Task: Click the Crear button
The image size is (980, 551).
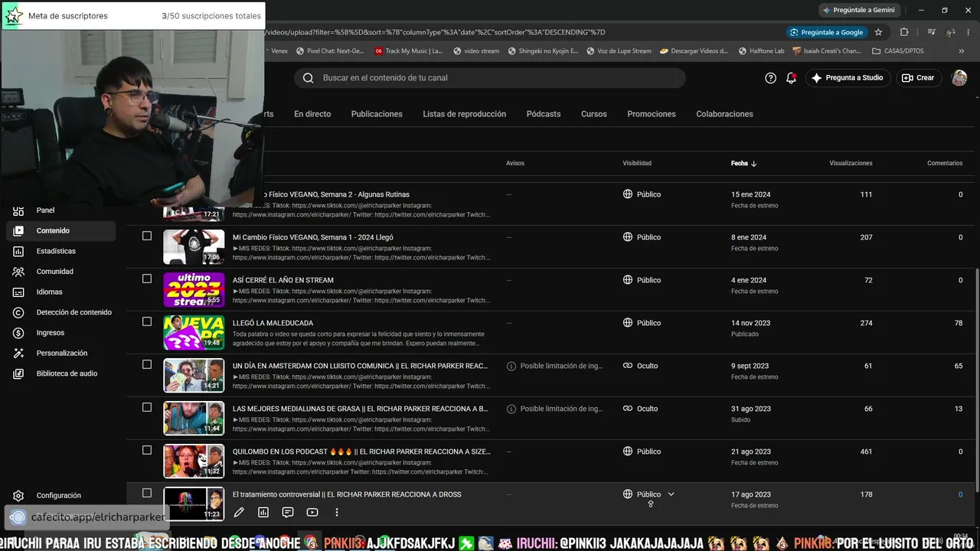Action: [x=918, y=78]
